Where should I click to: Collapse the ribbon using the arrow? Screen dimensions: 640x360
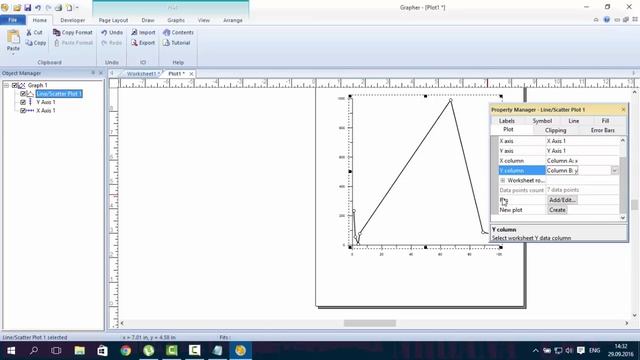click(x=596, y=20)
